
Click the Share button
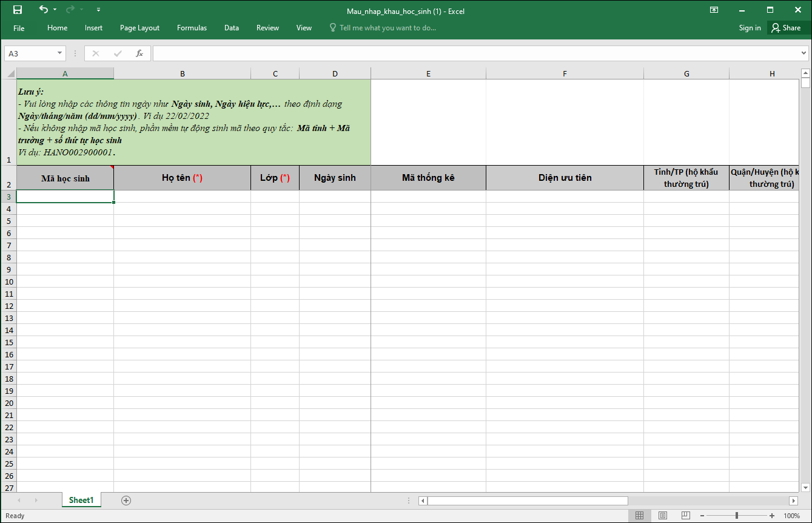[787, 28]
